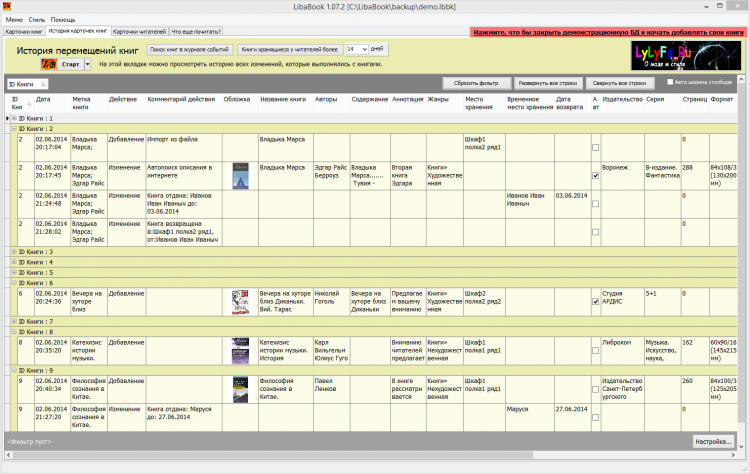Click vertical scrollbar down arrow

tap(741, 446)
